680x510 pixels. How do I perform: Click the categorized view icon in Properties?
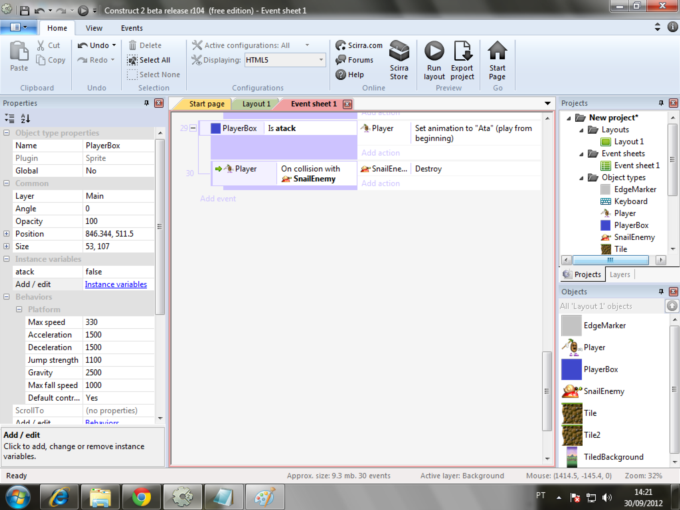[9, 118]
